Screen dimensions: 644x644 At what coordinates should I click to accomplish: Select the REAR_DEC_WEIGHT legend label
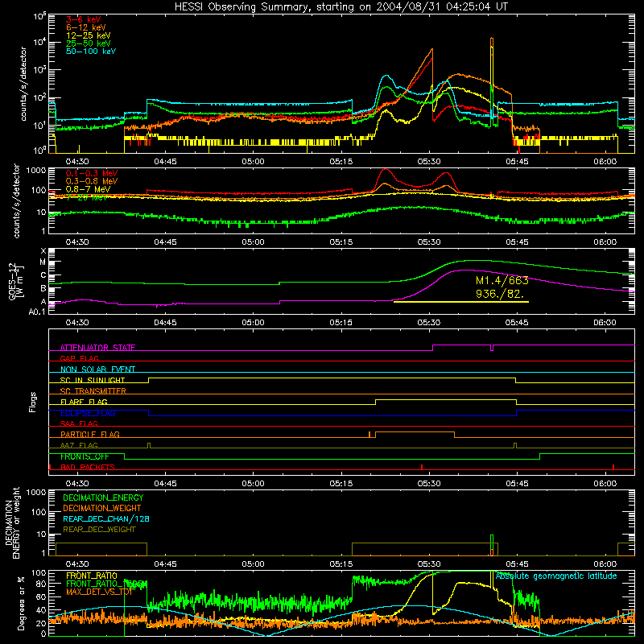click(99, 530)
